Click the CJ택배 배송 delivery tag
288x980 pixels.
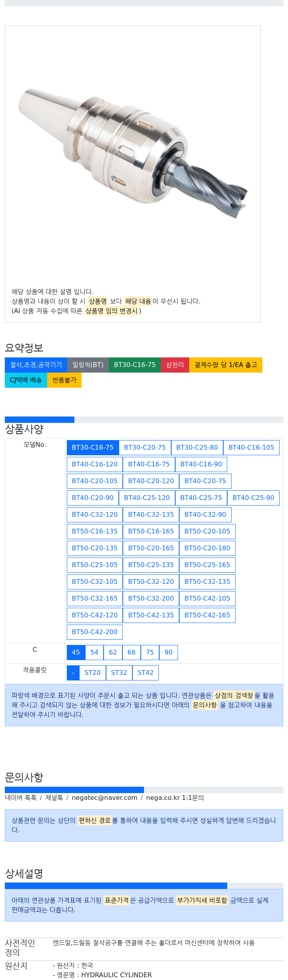point(26,380)
